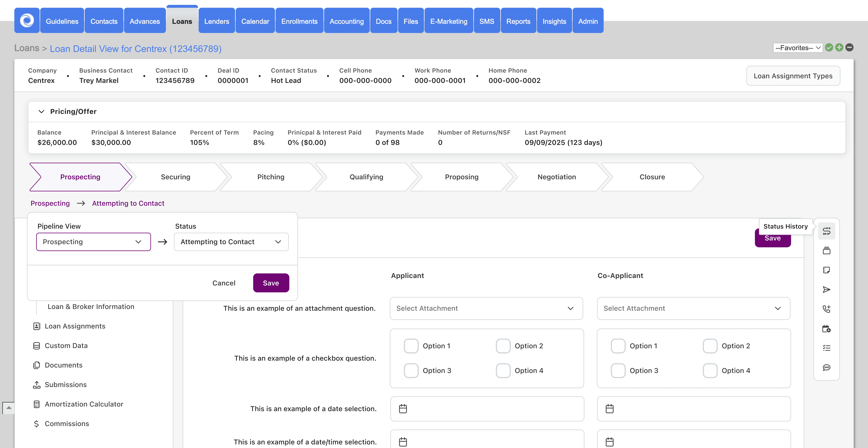Click the add calendar event icon
This screenshot has height=448, width=868.
tap(826, 329)
